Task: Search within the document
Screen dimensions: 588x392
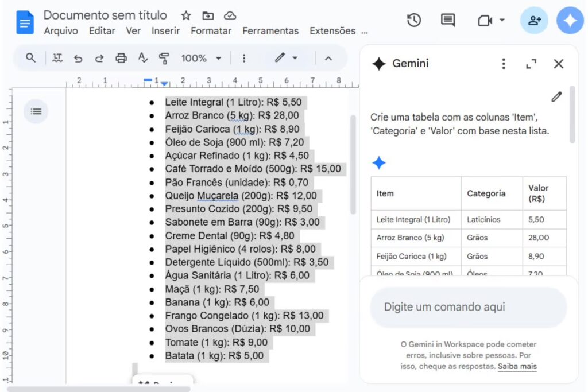Action: coord(30,58)
